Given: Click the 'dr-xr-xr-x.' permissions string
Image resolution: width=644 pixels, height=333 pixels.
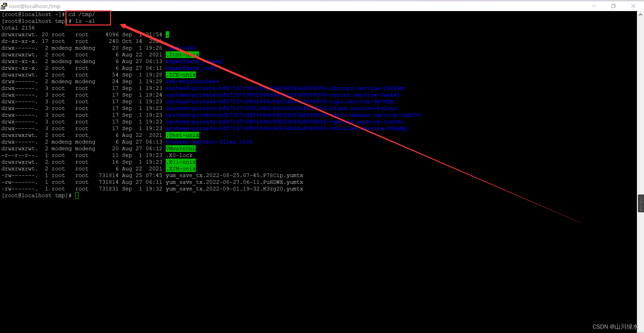Looking at the screenshot, I should [x=20, y=41].
